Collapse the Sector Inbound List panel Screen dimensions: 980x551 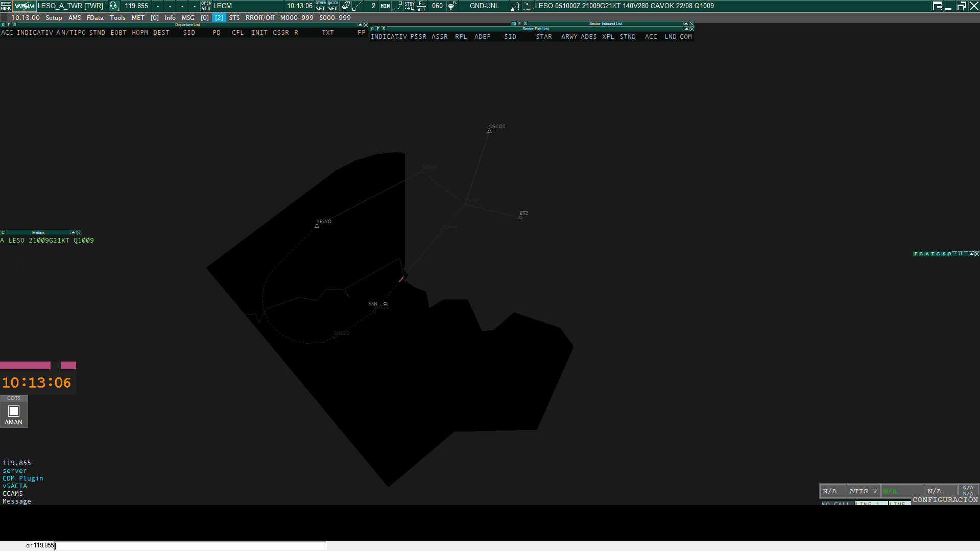coord(686,23)
